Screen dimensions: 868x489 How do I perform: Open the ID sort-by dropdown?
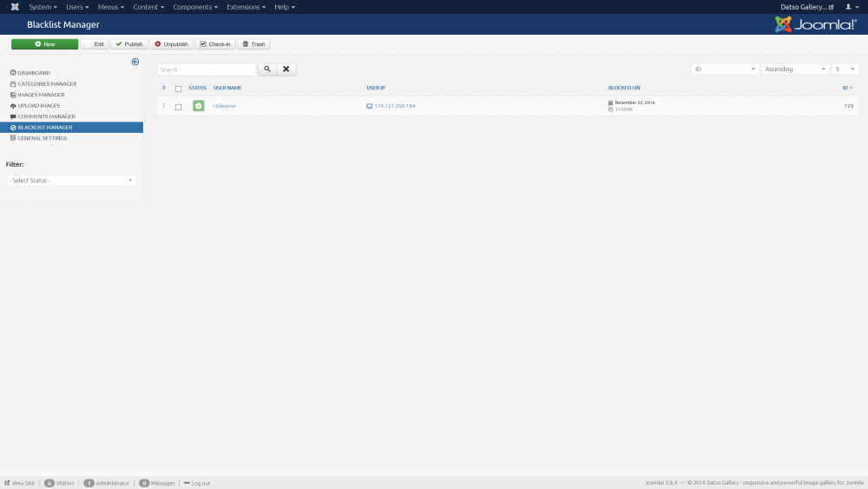click(x=726, y=69)
